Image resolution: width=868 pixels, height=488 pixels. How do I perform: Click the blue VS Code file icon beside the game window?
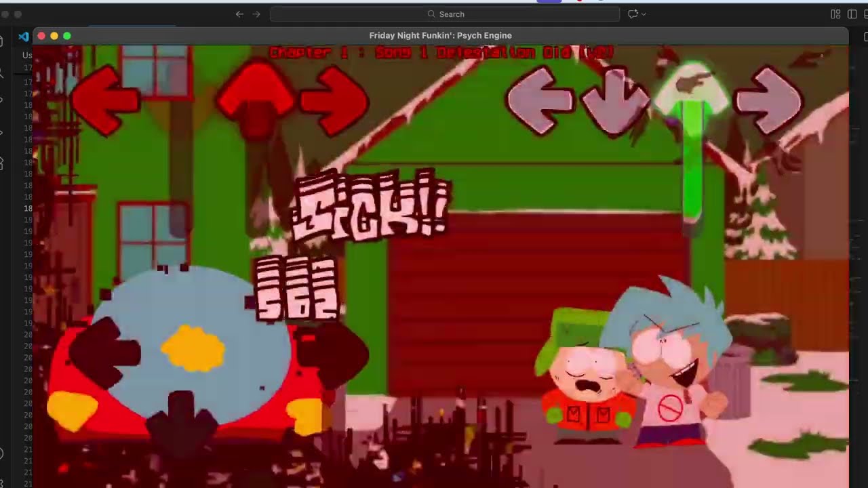click(x=24, y=37)
